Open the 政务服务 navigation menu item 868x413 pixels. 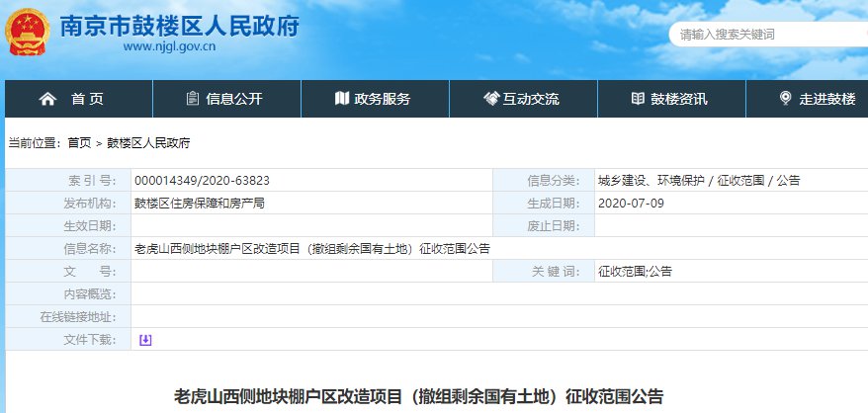pyautogui.click(x=383, y=99)
